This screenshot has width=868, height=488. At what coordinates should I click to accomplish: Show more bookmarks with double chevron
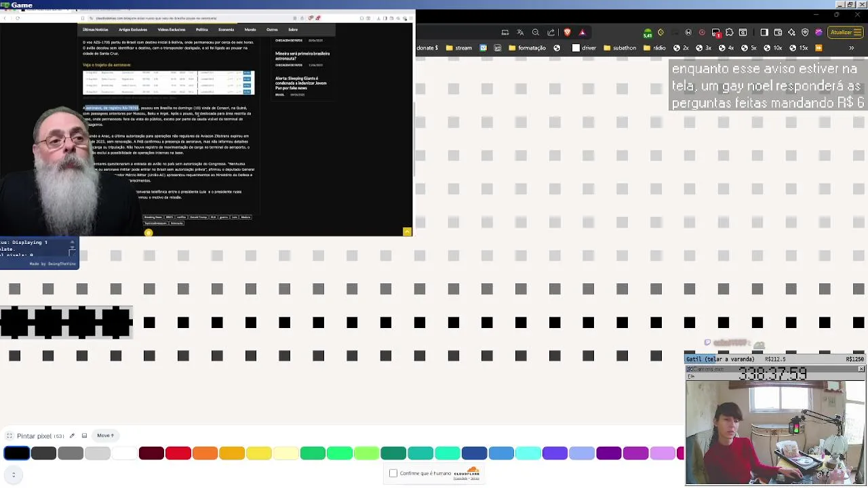click(852, 48)
